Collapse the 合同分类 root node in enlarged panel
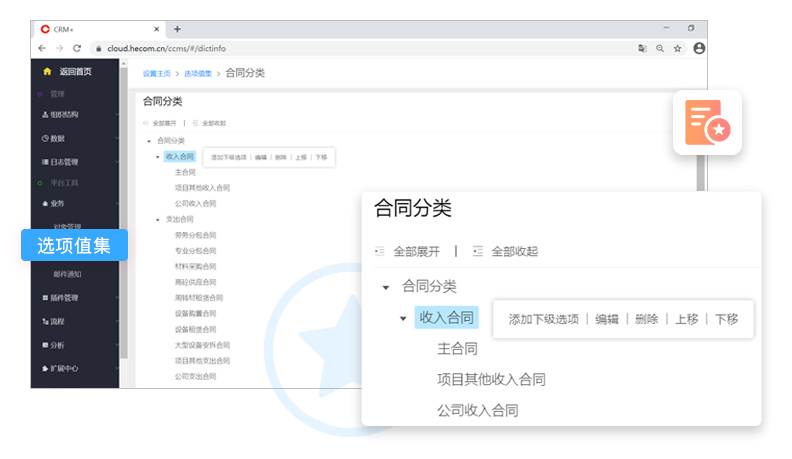Screen dimensions: 792x459 pyautogui.click(x=386, y=287)
